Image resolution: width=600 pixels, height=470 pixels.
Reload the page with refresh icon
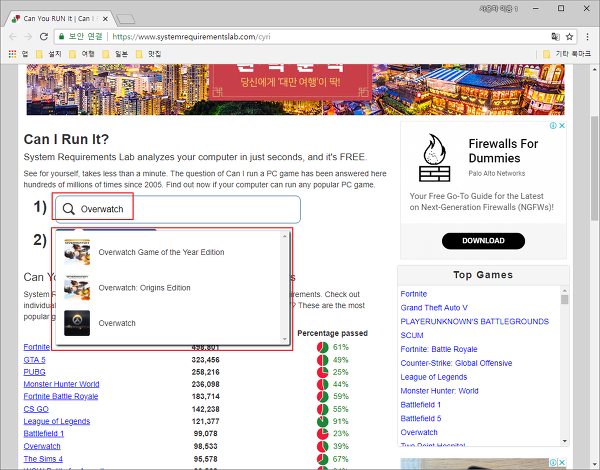coord(44,37)
